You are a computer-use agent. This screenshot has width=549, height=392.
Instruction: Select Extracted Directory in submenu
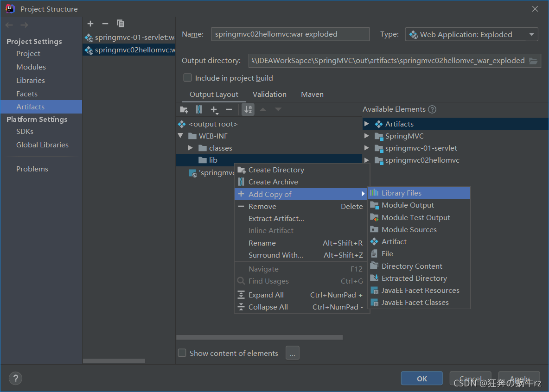click(x=419, y=278)
